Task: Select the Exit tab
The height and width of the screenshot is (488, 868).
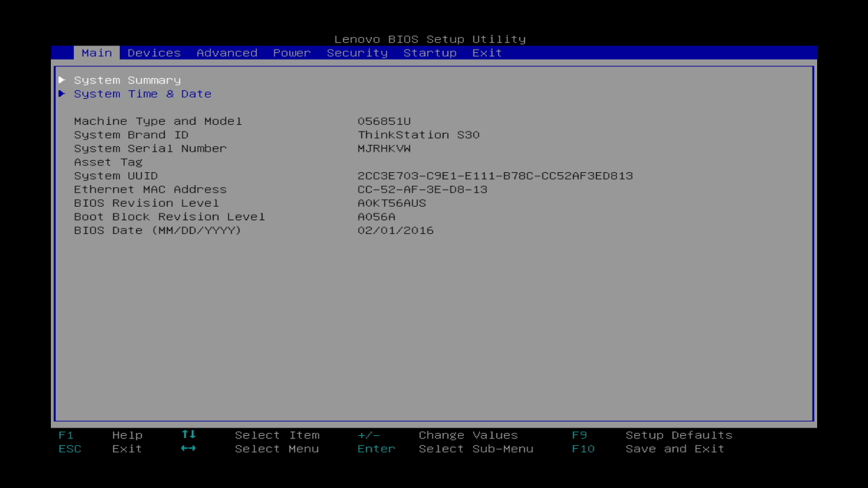Action: 488,53
